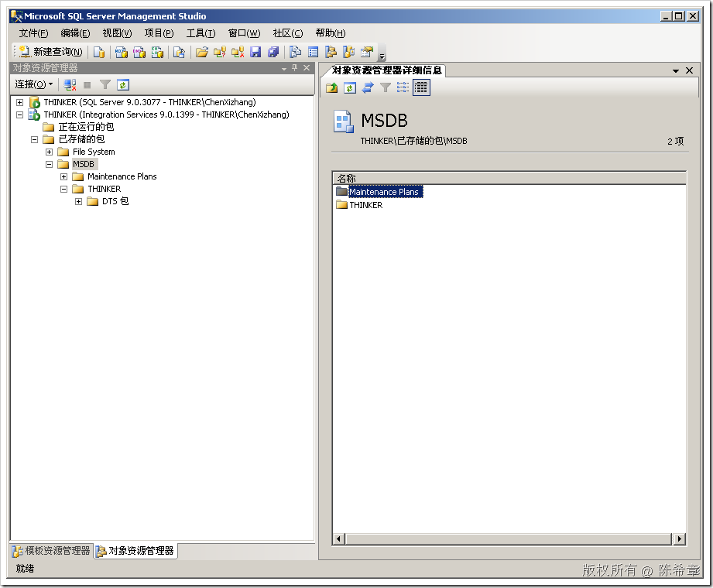Open the 窗口(W) menu
This screenshot has height=588, width=713.
(244, 33)
